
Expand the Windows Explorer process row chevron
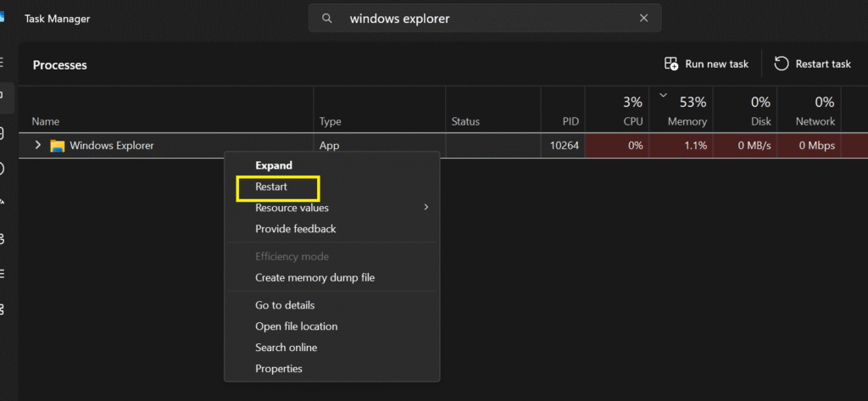(37, 145)
